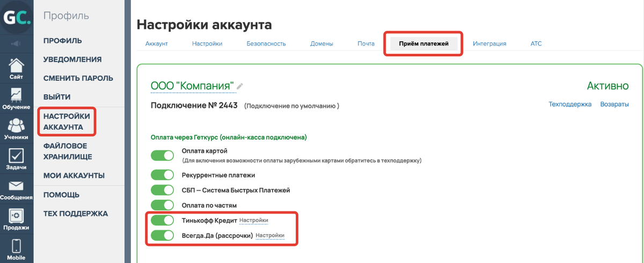
Task: Click the Настройки аккаунта page title
Action: click(204, 24)
